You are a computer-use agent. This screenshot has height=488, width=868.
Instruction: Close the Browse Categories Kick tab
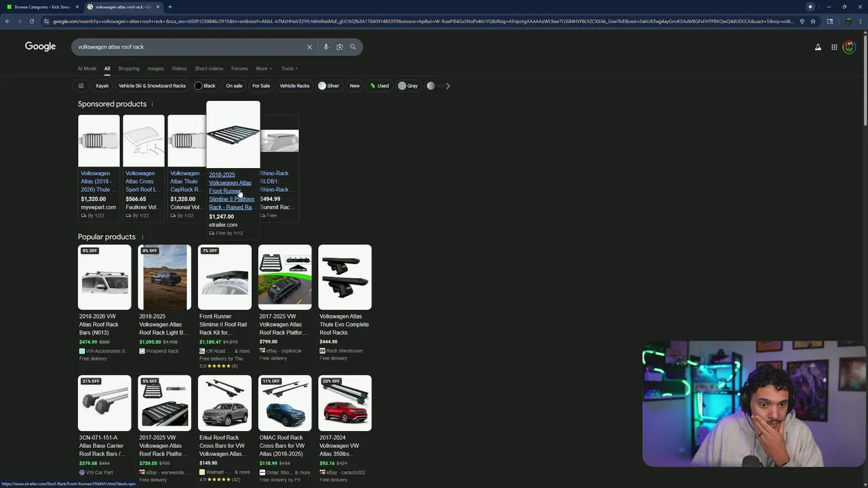(77, 7)
